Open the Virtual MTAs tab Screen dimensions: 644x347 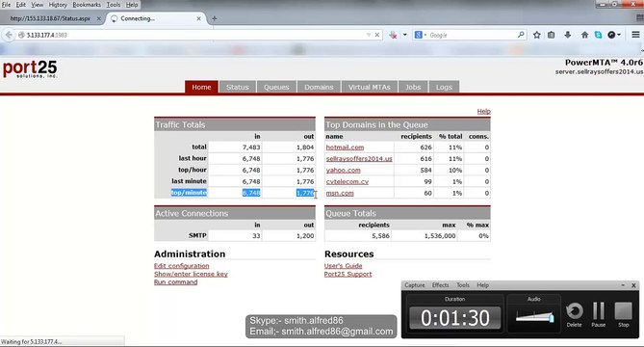tap(370, 87)
